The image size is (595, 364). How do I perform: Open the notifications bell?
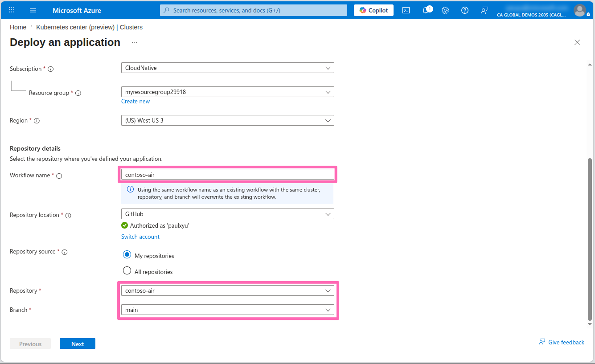(x=426, y=10)
